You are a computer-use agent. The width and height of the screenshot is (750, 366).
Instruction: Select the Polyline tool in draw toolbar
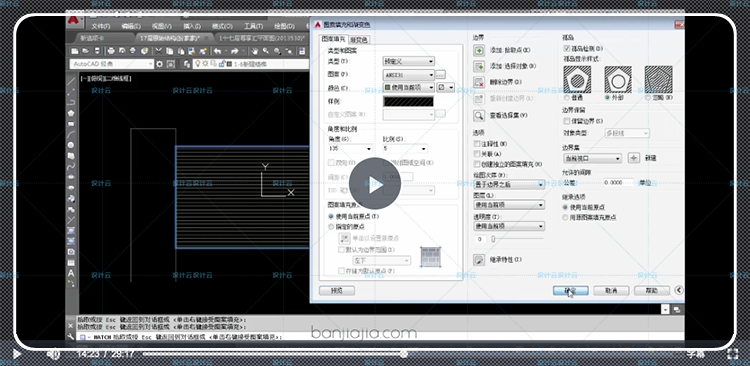click(71, 102)
